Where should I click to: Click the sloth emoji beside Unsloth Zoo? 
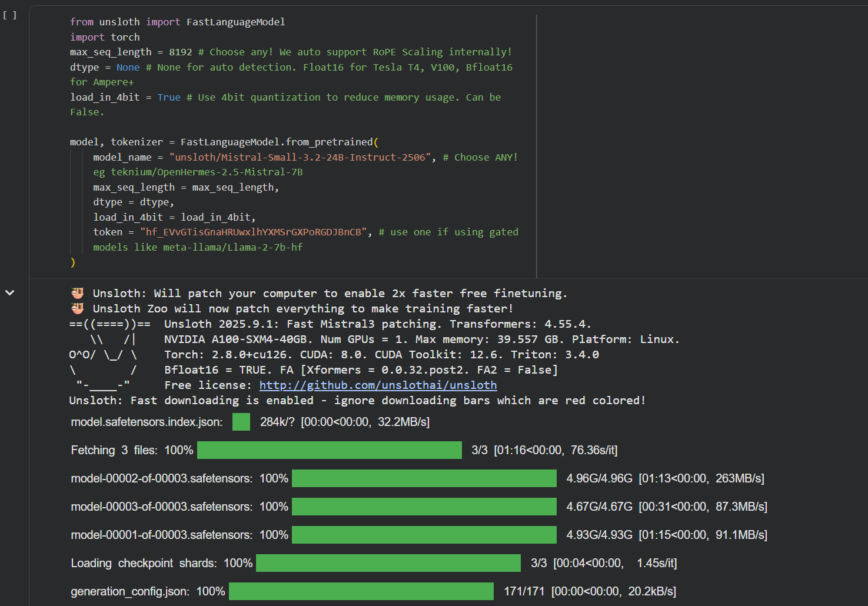tap(77, 308)
